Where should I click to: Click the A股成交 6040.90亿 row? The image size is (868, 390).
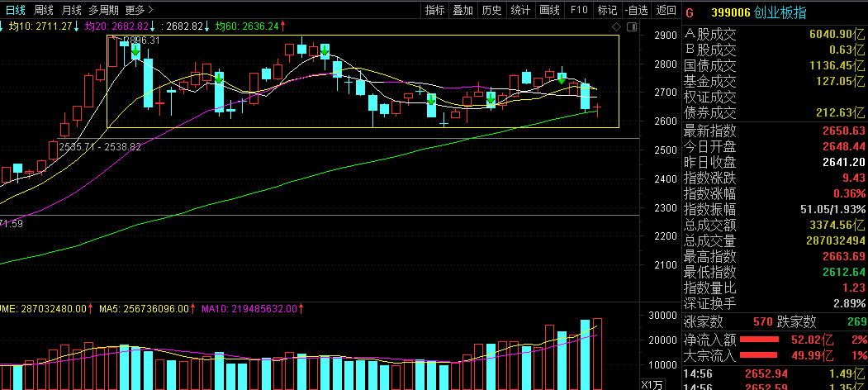click(775, 35)
